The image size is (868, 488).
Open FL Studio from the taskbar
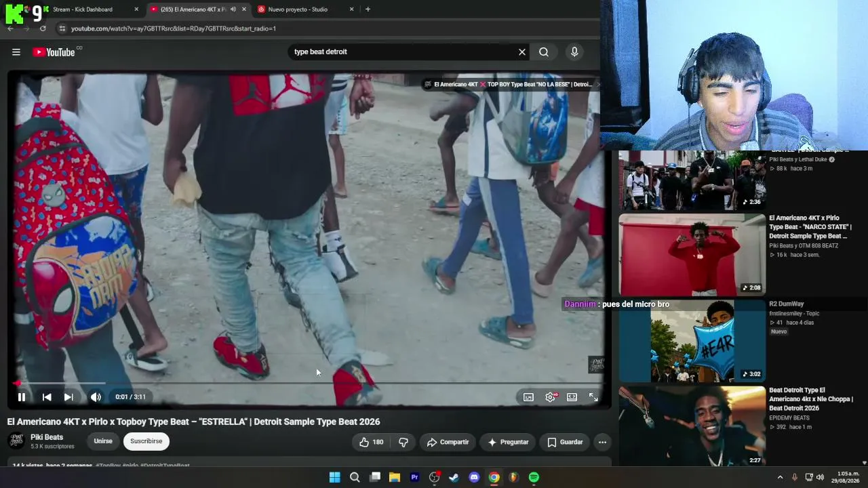pyautogui.click(x=514, y=477)
